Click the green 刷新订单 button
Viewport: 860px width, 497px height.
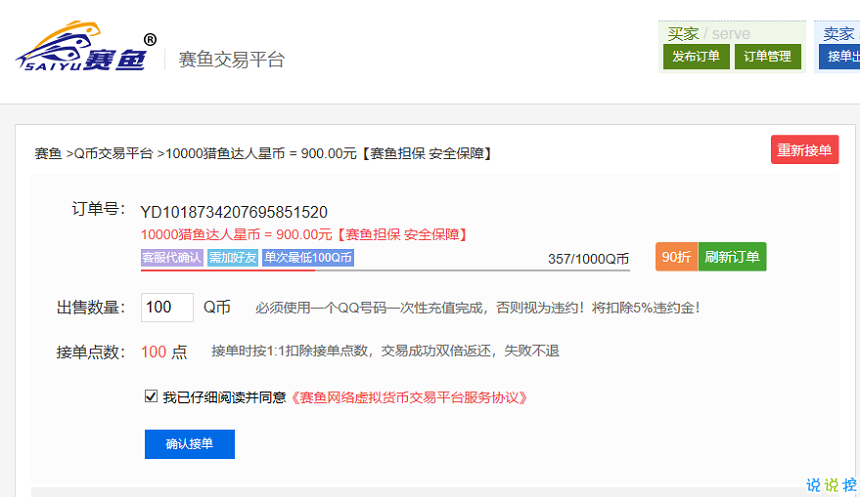[732, 257]
